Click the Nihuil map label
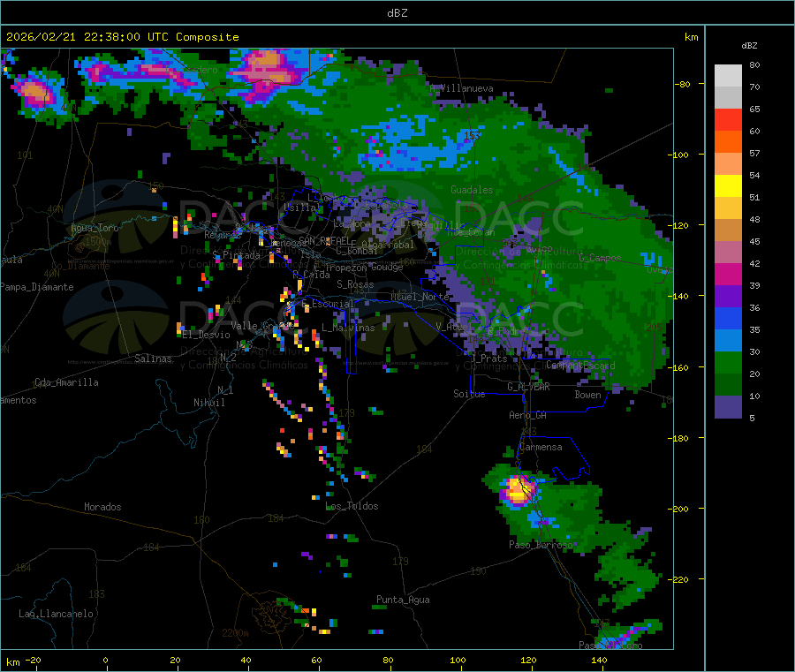The image size is (795, 672). point(208,403)
